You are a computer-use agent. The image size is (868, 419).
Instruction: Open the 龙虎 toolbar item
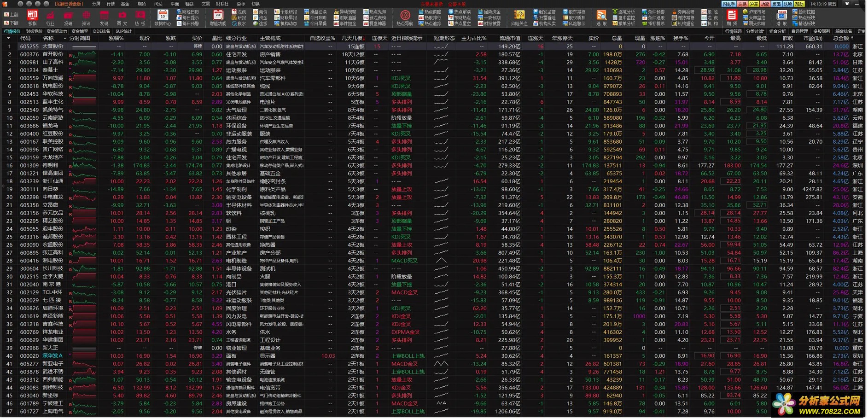click(239, 12)
